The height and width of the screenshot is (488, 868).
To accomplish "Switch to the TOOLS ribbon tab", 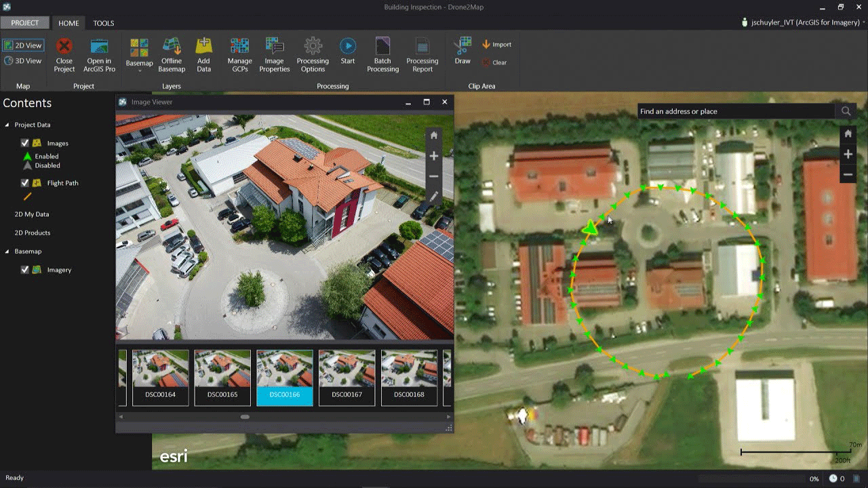I will click(103, 22).
